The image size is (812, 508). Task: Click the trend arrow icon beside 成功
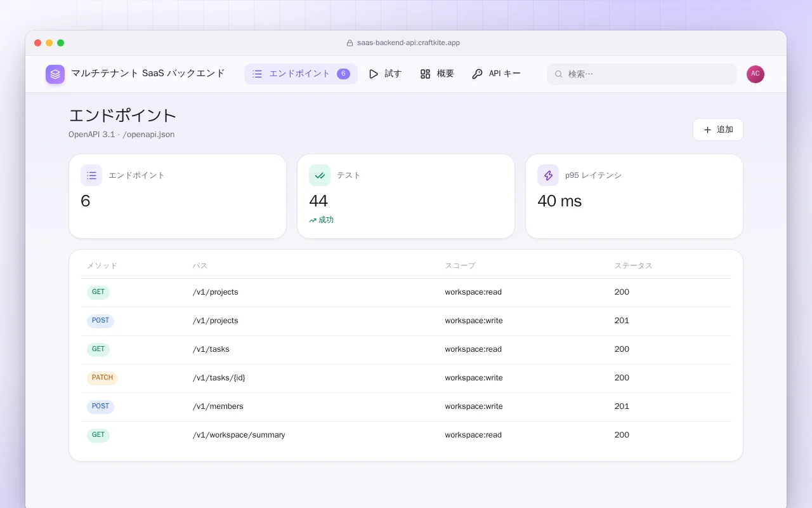click(313, 220)
